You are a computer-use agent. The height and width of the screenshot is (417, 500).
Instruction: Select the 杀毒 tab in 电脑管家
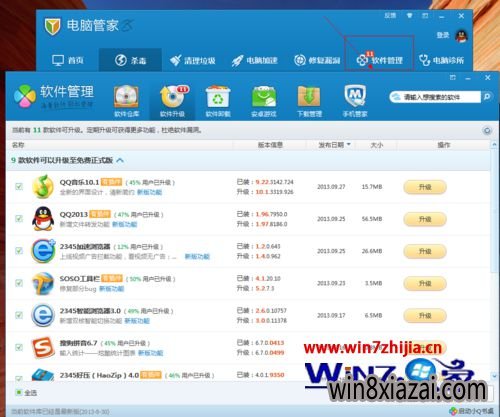tap(130, 60)
